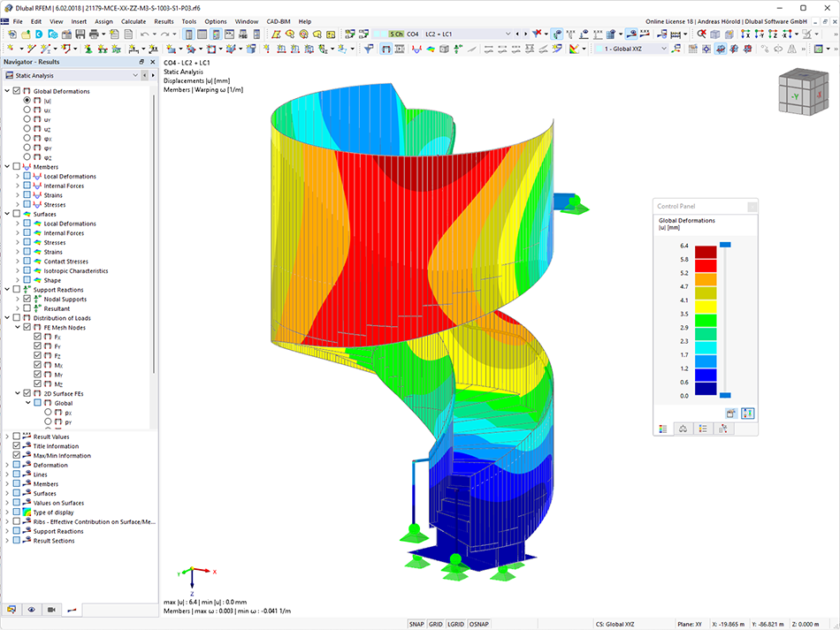Select the balance factors tab in Control Panel
This screenshot has width=840, height=630.
click(683, 429)
